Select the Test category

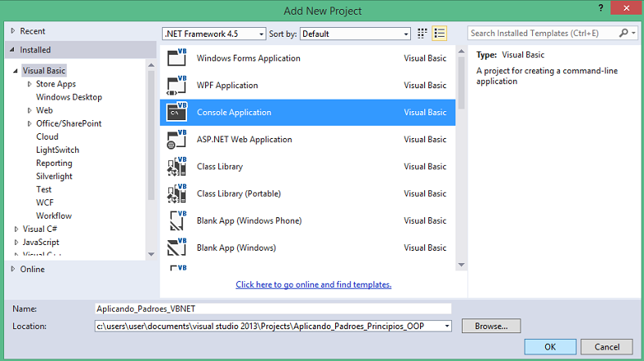pyautogui.click(x=43, y=189)
